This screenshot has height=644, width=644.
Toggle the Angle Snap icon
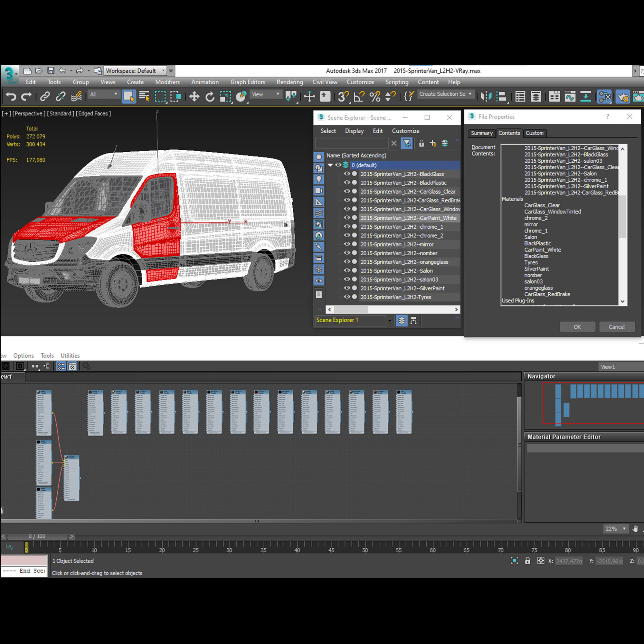[359, 97]
